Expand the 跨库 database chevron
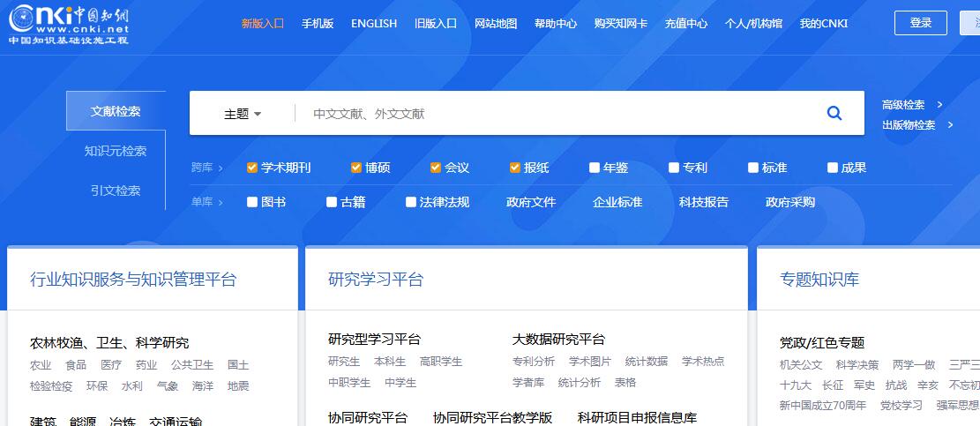Screen dimensions: 980x426 220,168
